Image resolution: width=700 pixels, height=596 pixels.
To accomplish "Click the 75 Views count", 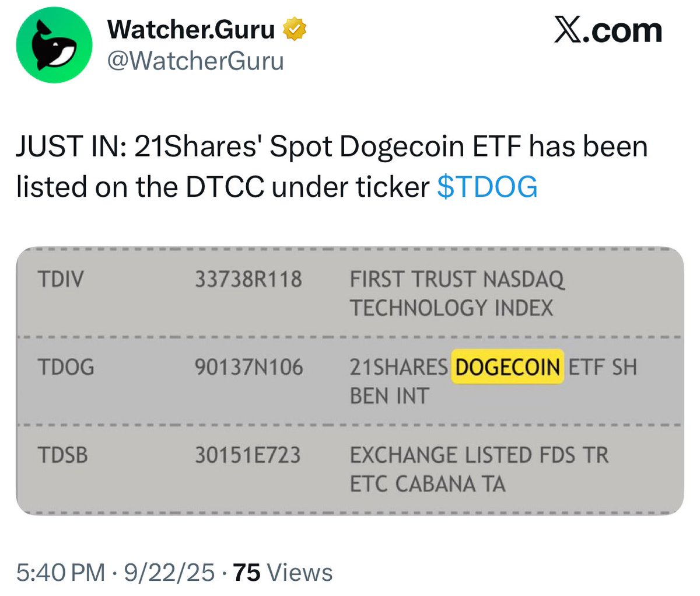I will pos(283,573).
